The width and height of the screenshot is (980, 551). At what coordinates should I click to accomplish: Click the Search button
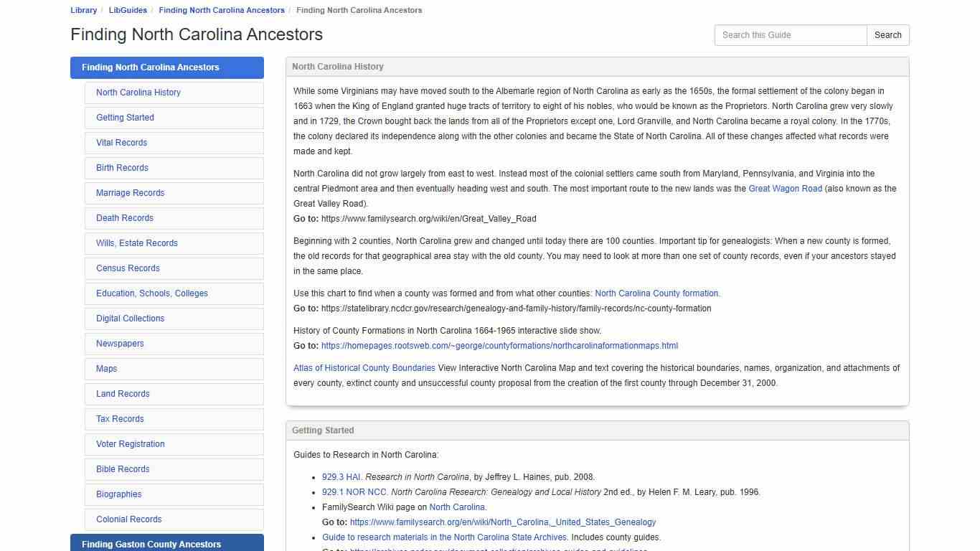[887, 34]
